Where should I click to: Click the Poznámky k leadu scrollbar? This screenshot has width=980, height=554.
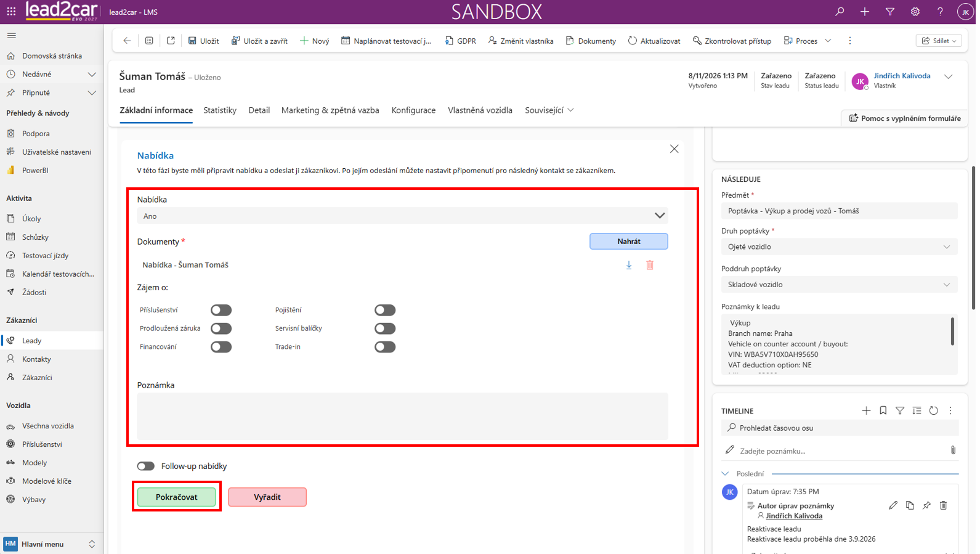click(952, 332)
